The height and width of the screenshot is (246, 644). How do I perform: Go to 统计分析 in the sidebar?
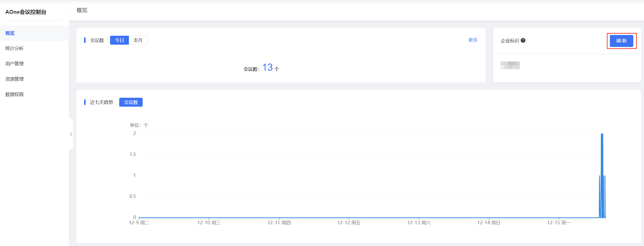(15, 48)
